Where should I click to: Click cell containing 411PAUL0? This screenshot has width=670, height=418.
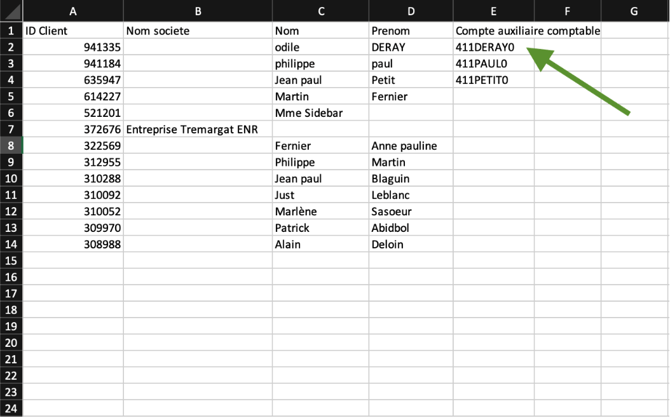[x=494, y=64]
